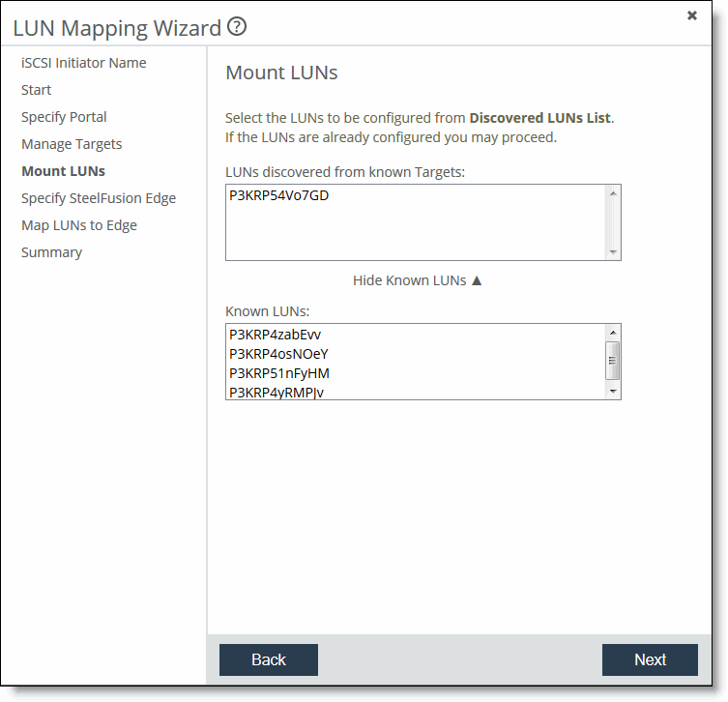
Task: Select Mount LUNs in the sidebar
Action: pos(63,171)
